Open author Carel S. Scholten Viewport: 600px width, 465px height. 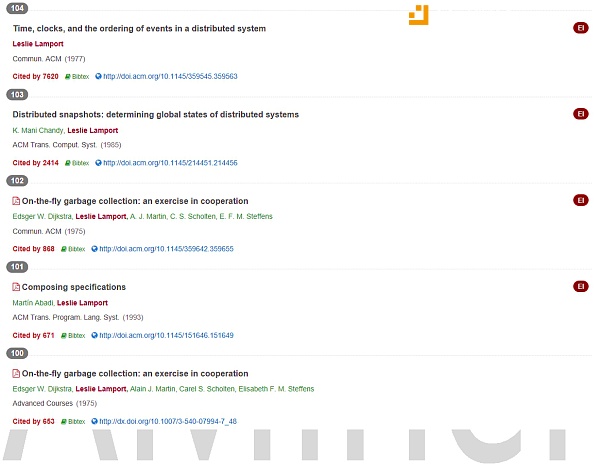(207, 389)
